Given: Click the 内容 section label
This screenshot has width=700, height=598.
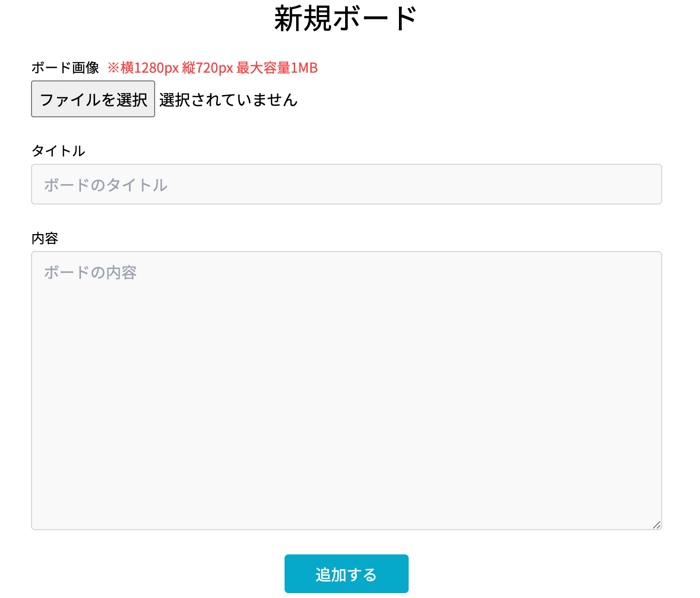Looking at the screenshot, I should tap(44, 238).
